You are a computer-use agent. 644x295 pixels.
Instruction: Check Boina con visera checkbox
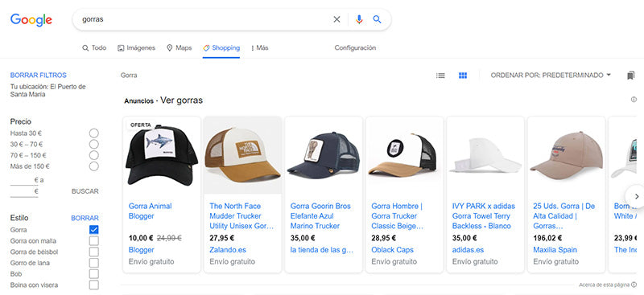pyautogui.click(x=94, y=285)
